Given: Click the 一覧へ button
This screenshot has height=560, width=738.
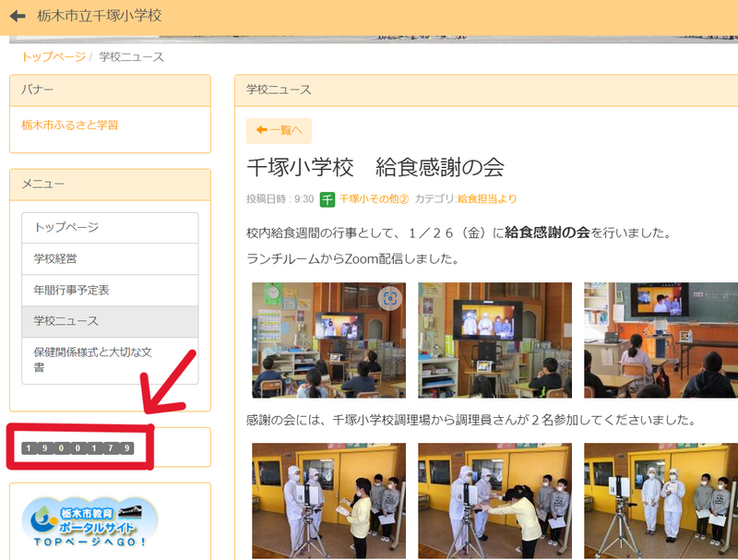Looking at the screenshot, I should 279,131.
